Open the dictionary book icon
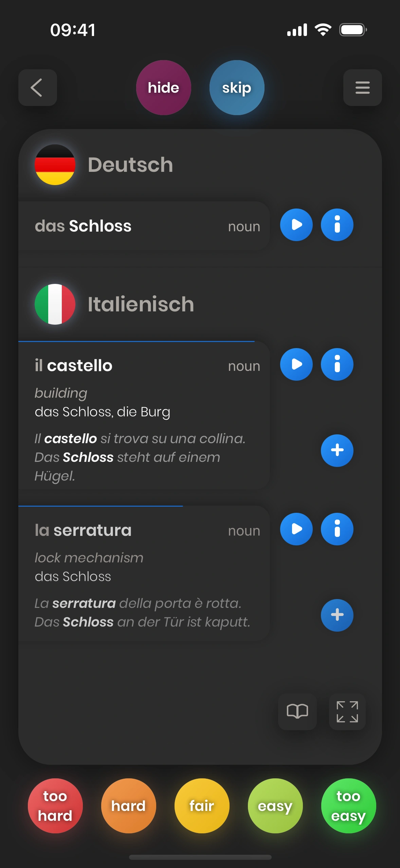The height and width of the screenshot is (868, 400). 297,711
